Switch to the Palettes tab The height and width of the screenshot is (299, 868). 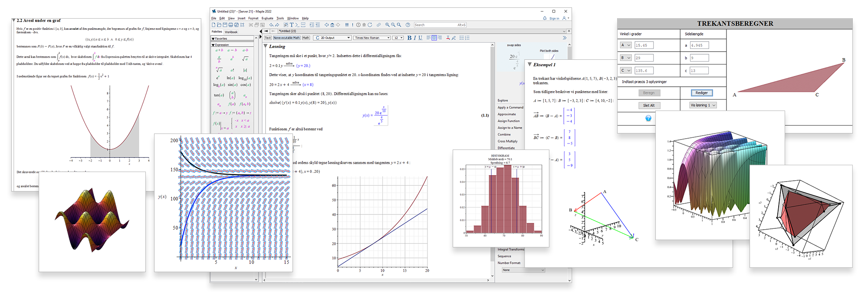click(217, 32)
